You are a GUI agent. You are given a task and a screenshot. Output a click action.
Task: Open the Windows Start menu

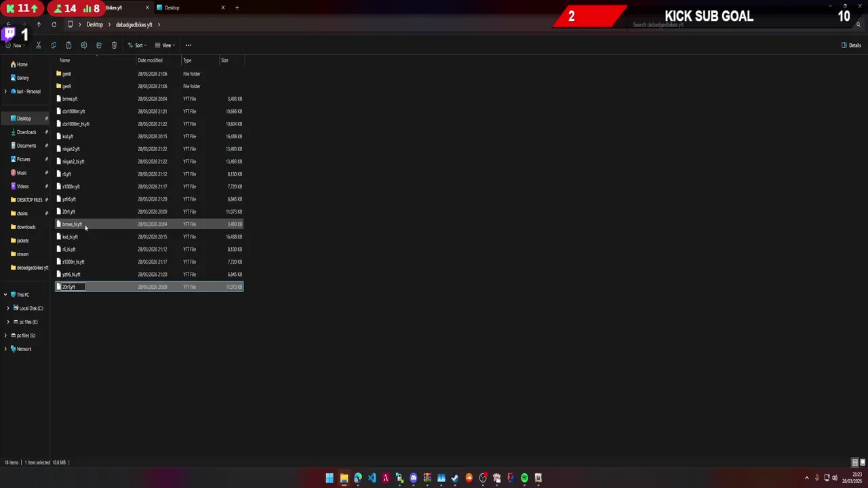tap(330, 478)
